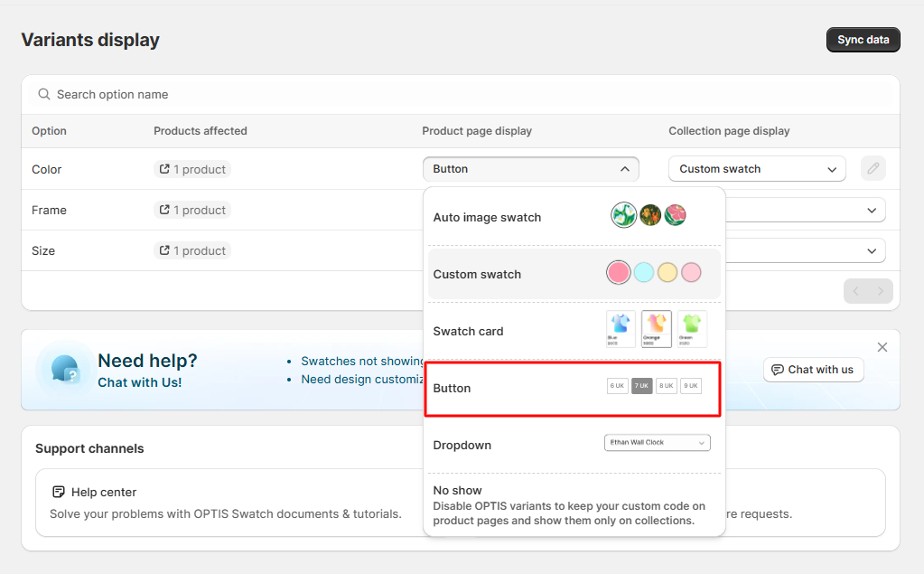Select the Swatch card option
924x574 pixels.
[x=574, y=330]
